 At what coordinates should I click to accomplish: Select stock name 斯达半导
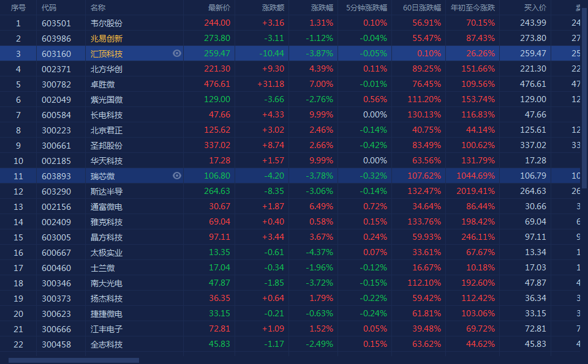pos(107,191)
